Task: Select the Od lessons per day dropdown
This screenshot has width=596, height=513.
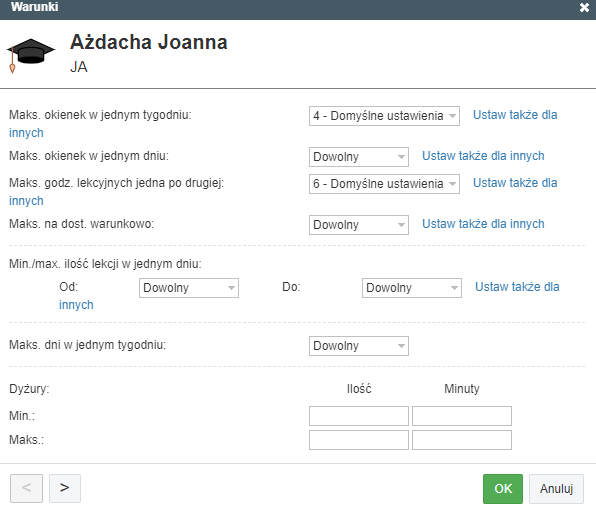Action: pyautogui.click(x=189, y=288)
